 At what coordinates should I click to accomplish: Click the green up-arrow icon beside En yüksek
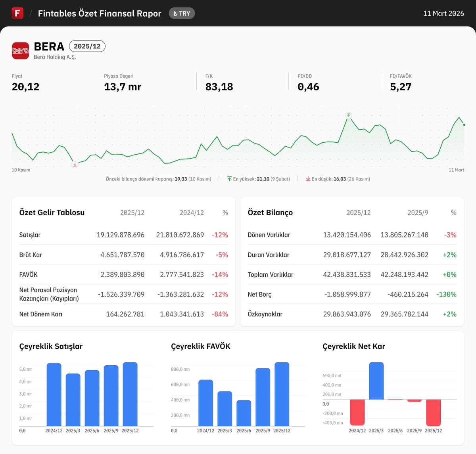(229, 179)
